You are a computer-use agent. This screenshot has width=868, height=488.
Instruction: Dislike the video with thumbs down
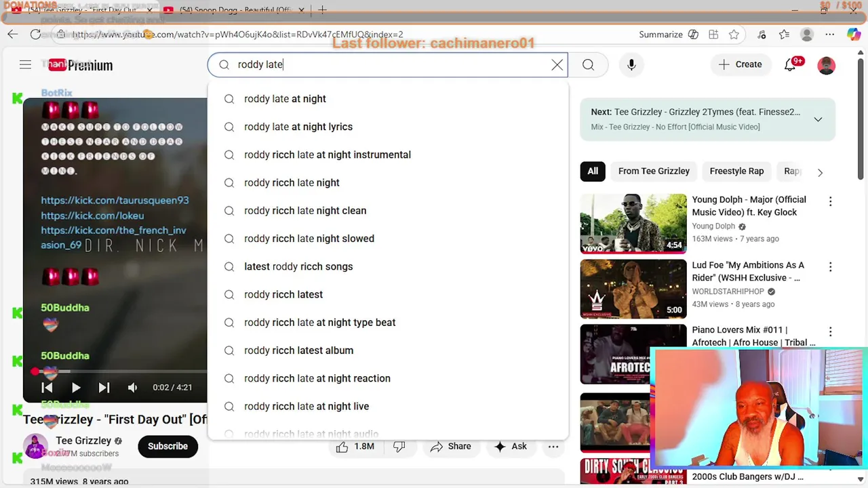(x=399, y=447)
